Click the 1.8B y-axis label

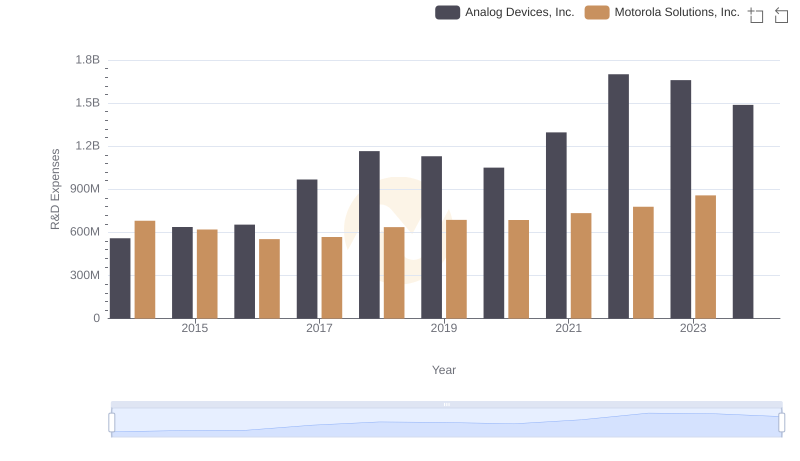(88, 60)
